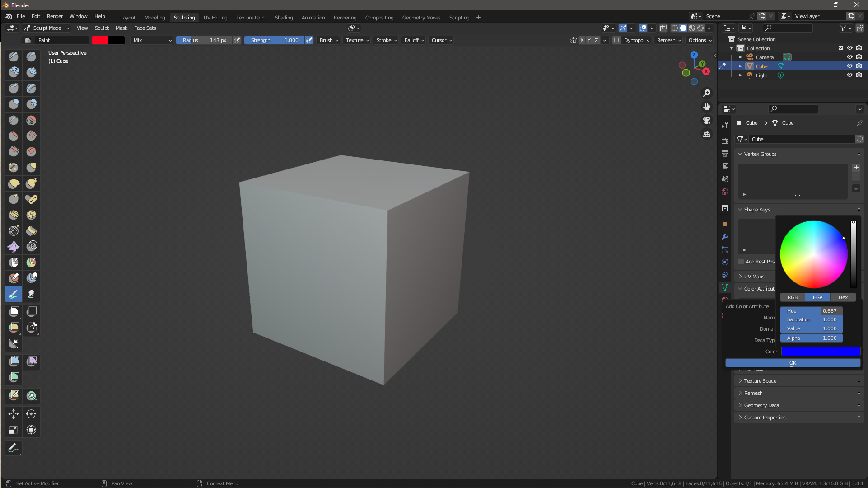Viewport: 868px width, 488px height.
Task: Select the Annotate tool
Action: (14, 448)
